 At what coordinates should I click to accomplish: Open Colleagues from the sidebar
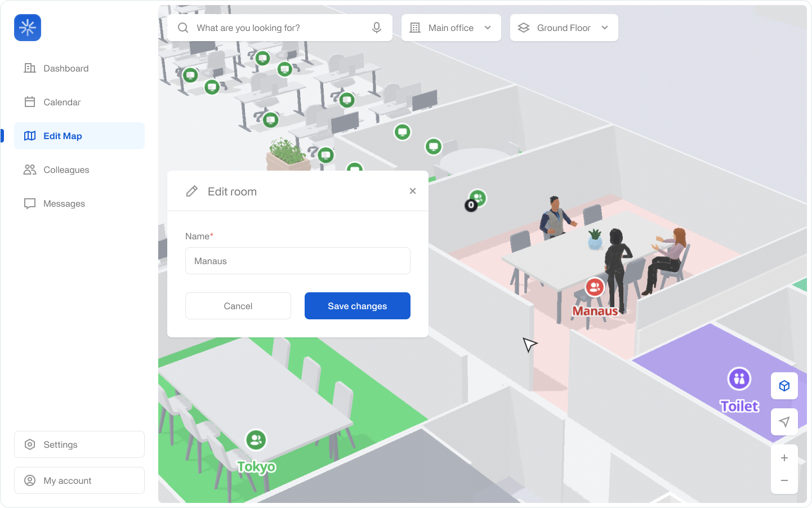66,170
